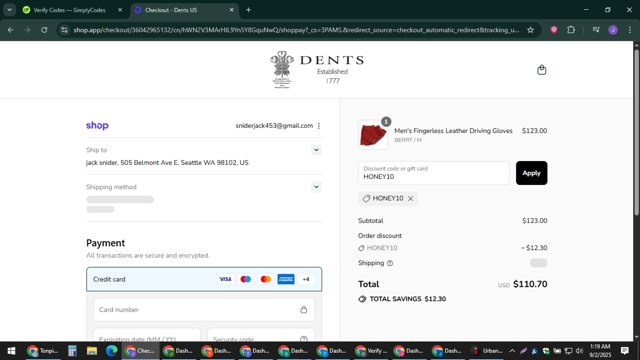
Task: Click Men's Fingerless Leather Driving Gloves title
Action: (x=453, y=131)
